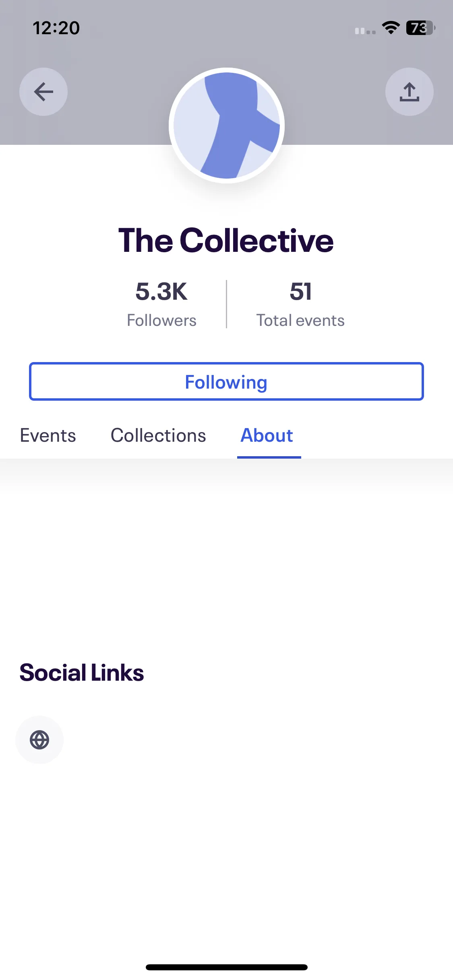Tap the 12:20 clock in status bar
The height and width of the screenshot is (980, 453).
(x=56, y=28)
